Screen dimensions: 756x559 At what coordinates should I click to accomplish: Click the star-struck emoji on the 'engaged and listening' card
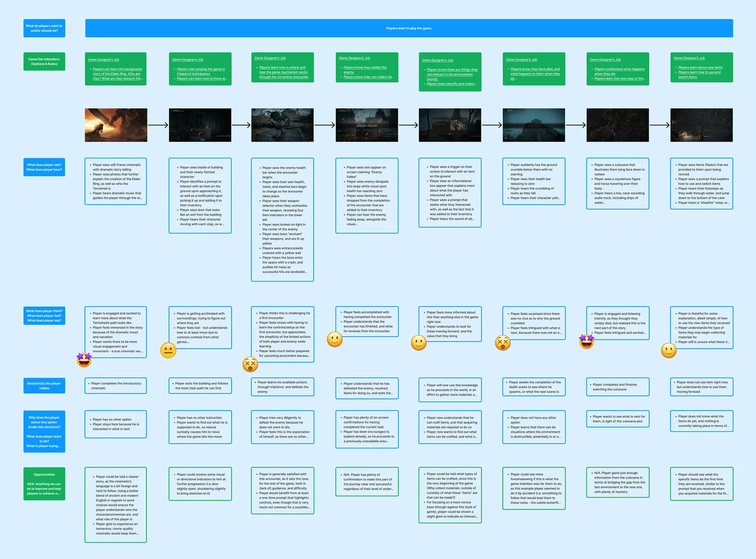click(586, 341)
